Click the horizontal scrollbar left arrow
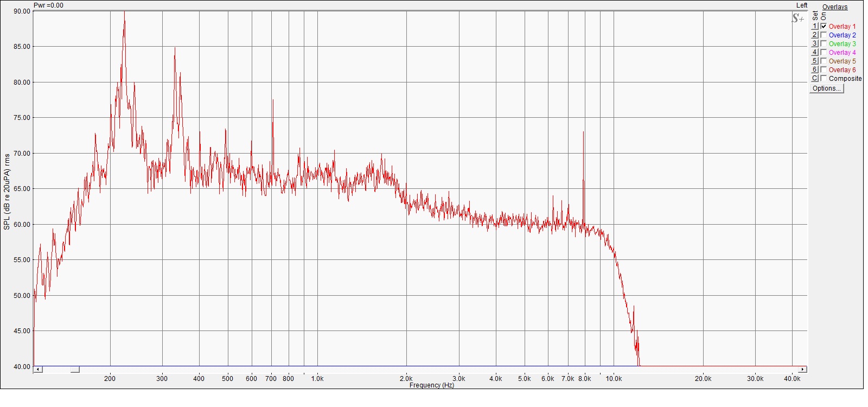The width and height of the screenshot is (868, 407). pos(37,370)
